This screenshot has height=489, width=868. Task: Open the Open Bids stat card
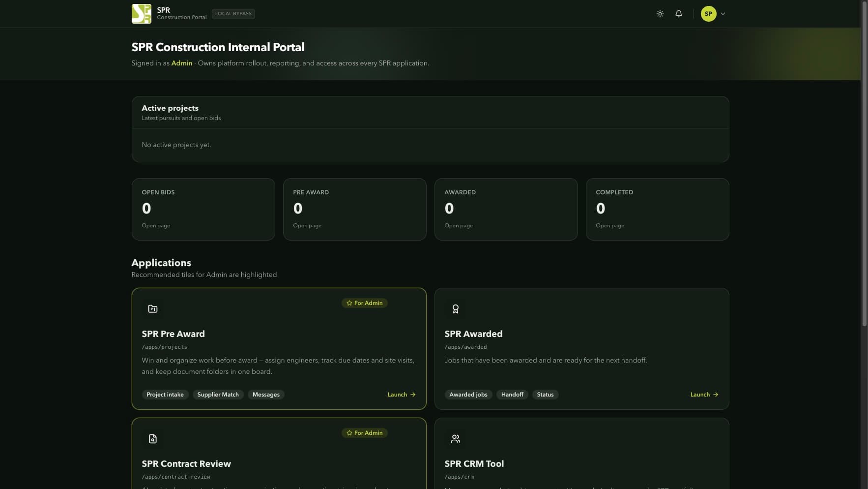tap(203, 209)
